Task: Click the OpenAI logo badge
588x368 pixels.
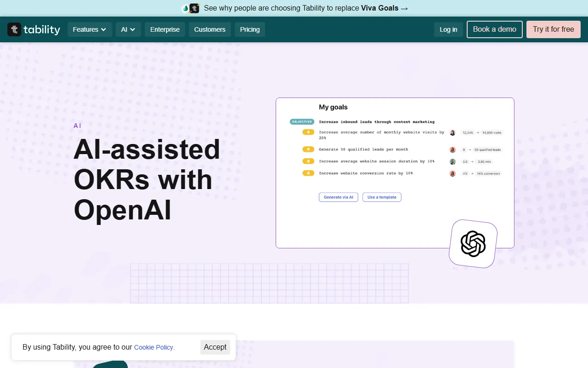Action: [473, 244]
